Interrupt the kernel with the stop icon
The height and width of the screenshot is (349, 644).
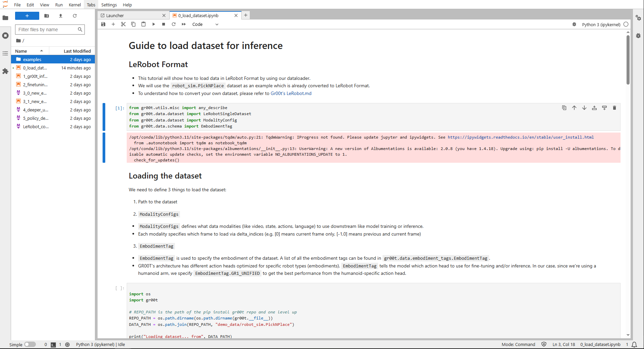[x=164, y=24]
